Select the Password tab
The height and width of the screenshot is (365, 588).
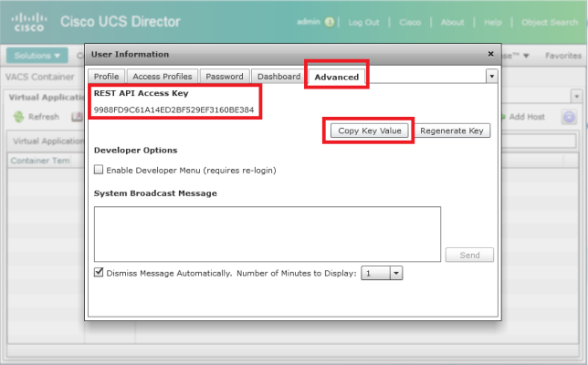coord(224,77)
